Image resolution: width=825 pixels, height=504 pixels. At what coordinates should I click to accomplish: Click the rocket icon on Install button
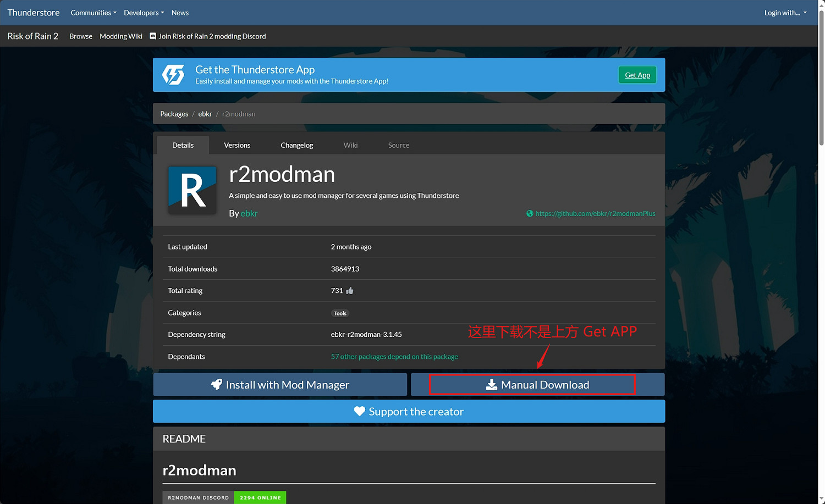tap(217, 385)
